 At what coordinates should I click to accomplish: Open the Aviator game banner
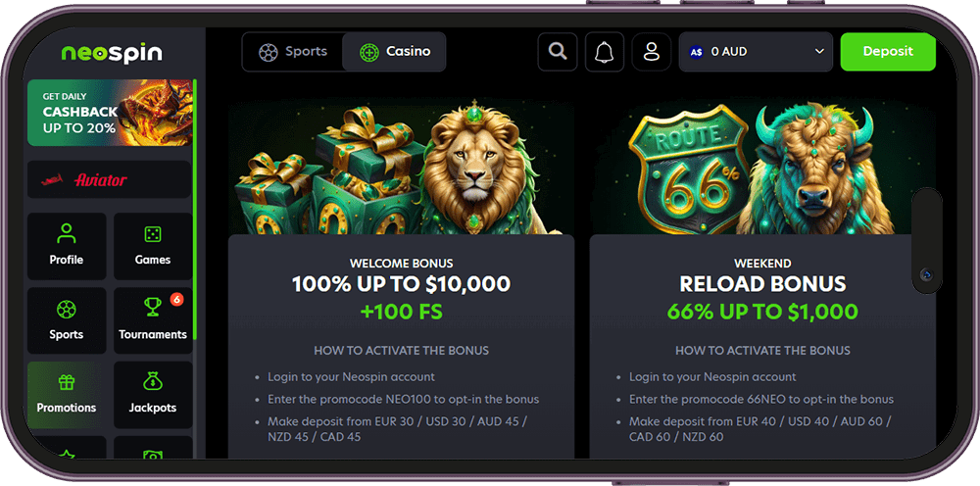[110, 179]
